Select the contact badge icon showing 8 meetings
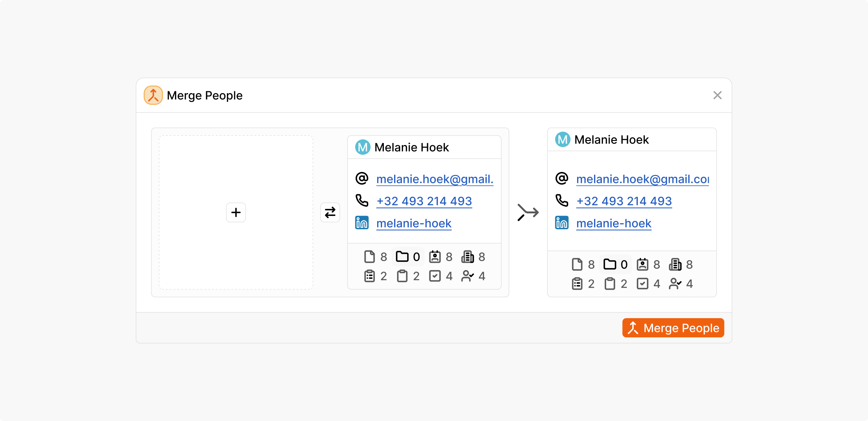This screenshot has width=868, height=421. 435,256
